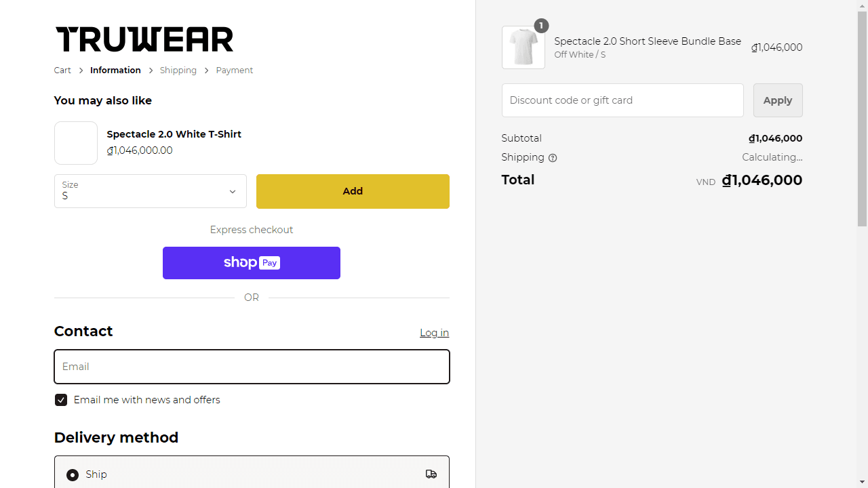This screenshot has width=868, height=488.
Task: Add the Spectacle 2.0 White T-Shirt
Action: coord(353,191)
